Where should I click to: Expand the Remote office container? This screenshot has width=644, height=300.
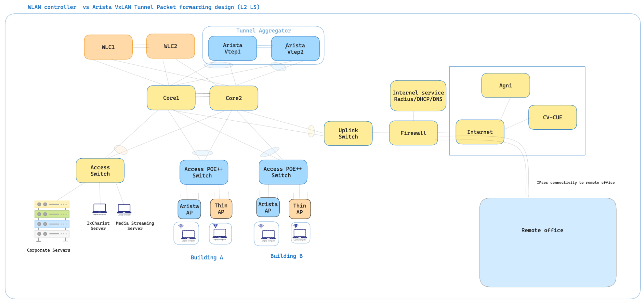tap(542, 230)
